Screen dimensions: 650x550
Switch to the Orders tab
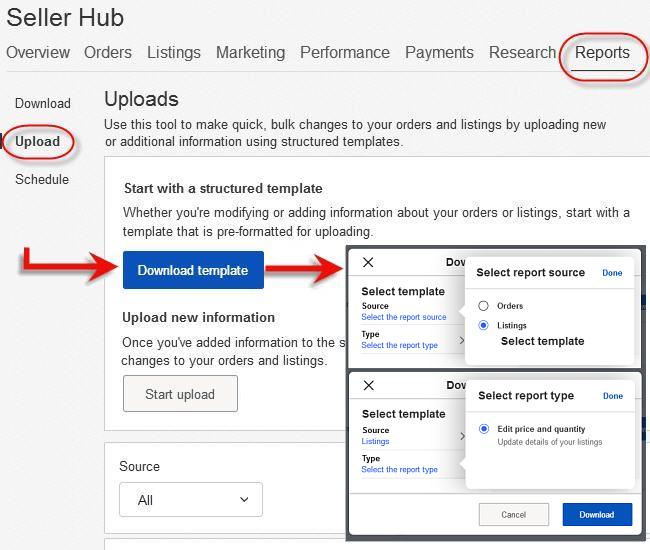coord(108,53)
